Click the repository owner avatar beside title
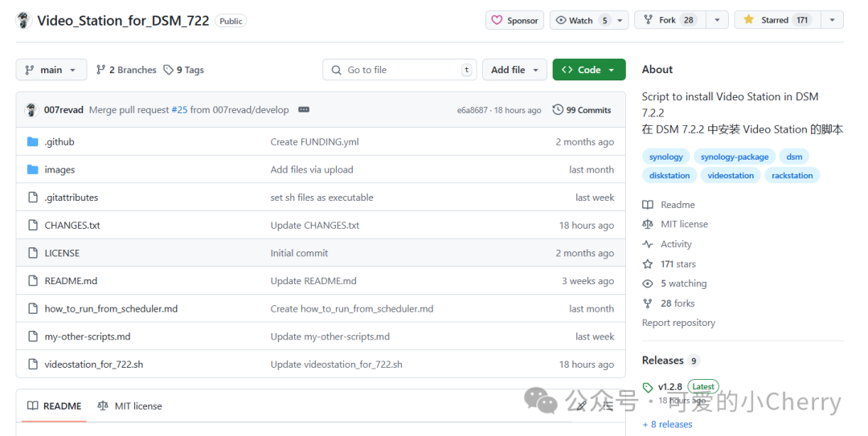 coord(23,20)
